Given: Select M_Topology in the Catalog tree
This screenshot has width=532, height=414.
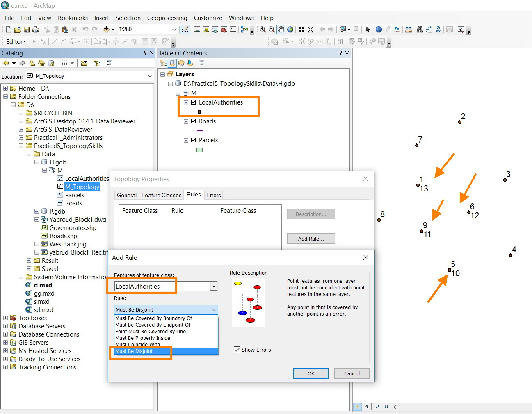Looking at the screenshot, I should tap(82, 187).
